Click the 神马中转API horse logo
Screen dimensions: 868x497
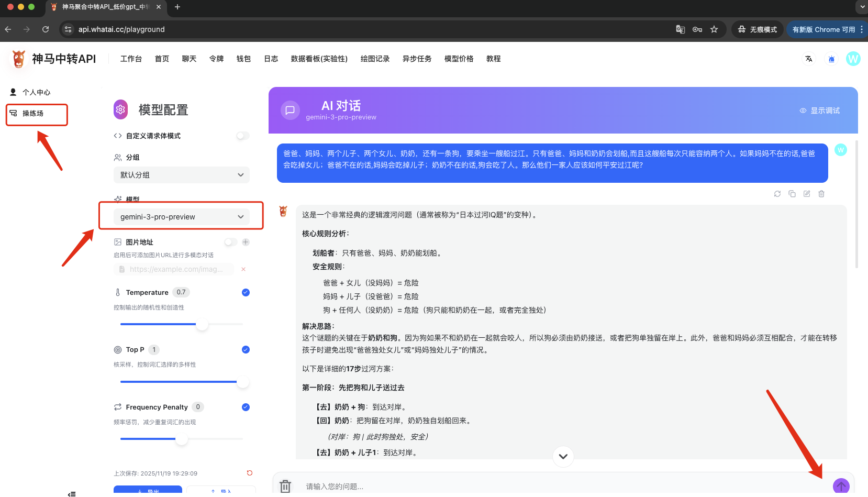tap(19, 59)
